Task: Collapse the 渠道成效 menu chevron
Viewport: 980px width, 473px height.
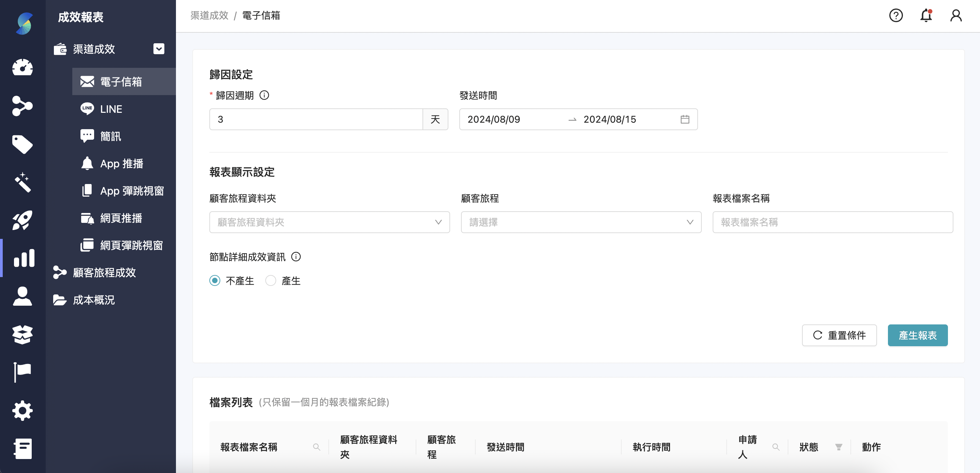Action: 159,49
